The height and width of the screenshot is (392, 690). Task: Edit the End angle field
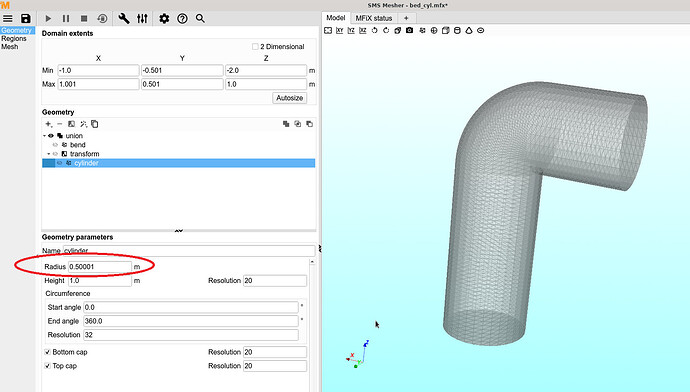coord(191,321)
